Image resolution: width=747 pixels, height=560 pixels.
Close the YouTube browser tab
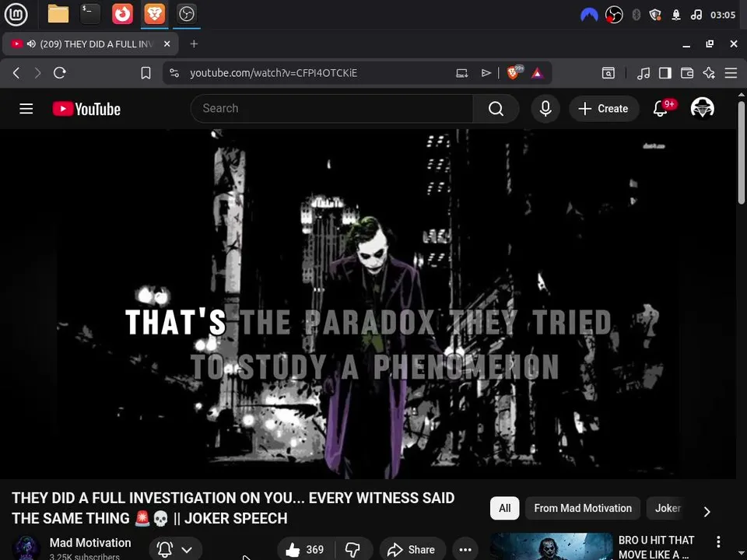(x=167, y=44)
